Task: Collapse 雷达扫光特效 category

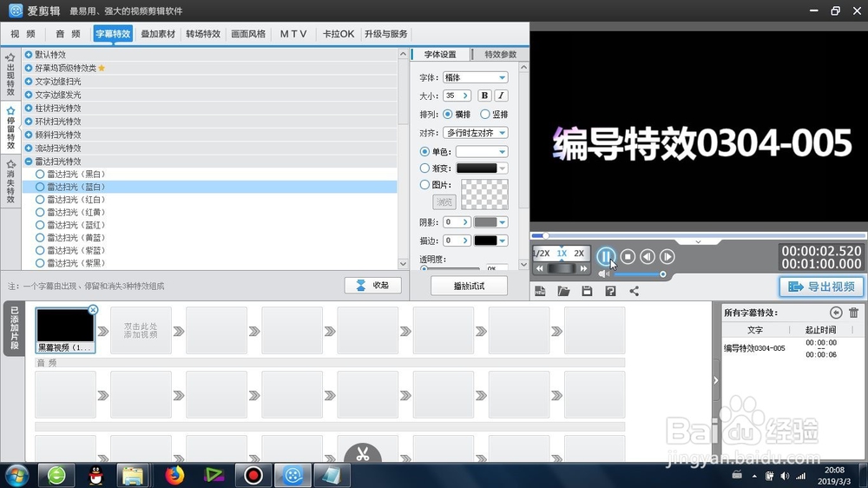Action: [x=29, y=162]
